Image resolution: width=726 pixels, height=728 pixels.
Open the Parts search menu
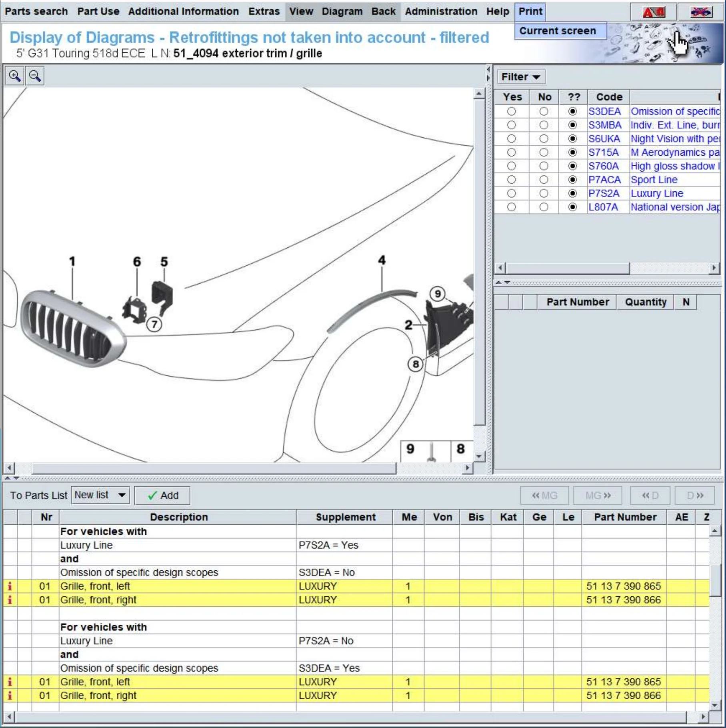(x=36, y=12)
